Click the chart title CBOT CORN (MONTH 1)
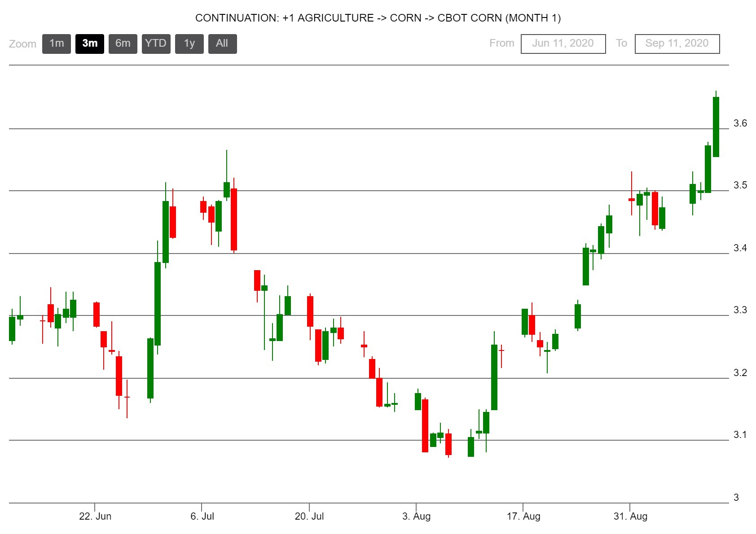Viewport: 756px width, 534px height. [x=378, y=18]
